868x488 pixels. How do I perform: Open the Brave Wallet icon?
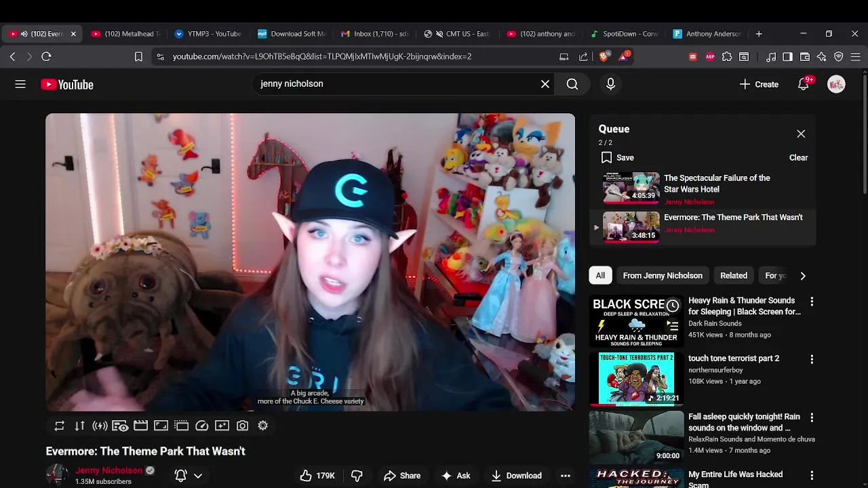pos(805,57)
